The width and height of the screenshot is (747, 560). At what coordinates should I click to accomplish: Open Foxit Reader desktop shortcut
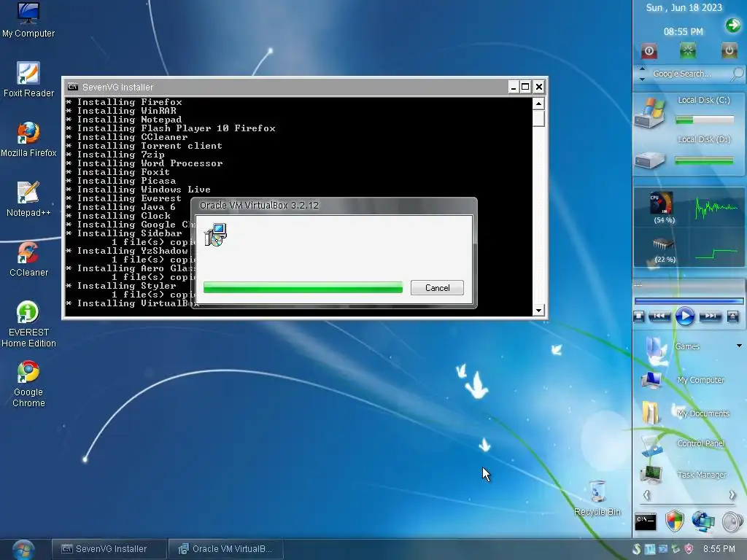pos(28,79)
